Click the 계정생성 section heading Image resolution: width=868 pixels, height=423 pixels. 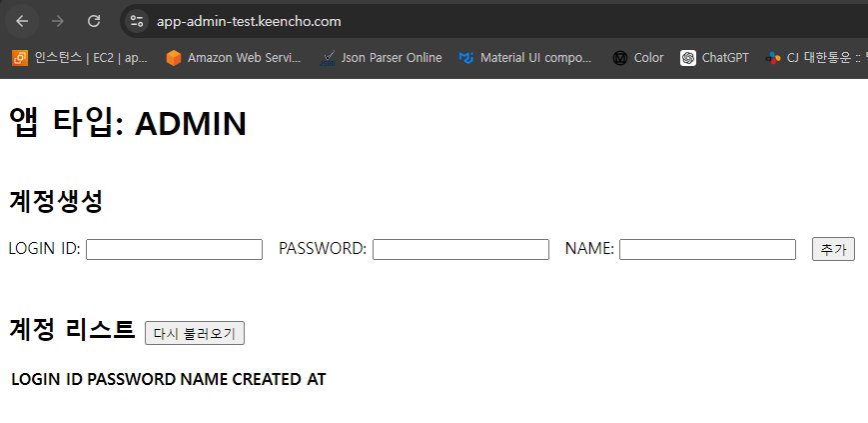(x=56, y=201)
